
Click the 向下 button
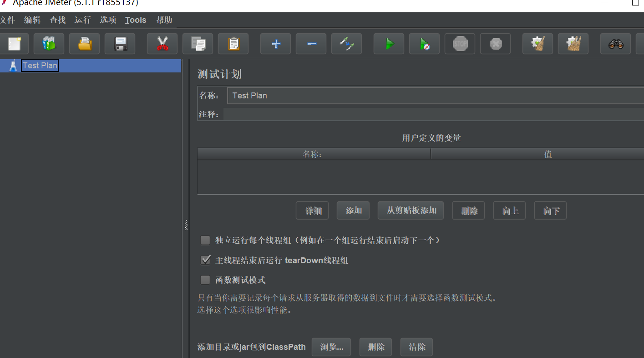(x=551, y=211)
